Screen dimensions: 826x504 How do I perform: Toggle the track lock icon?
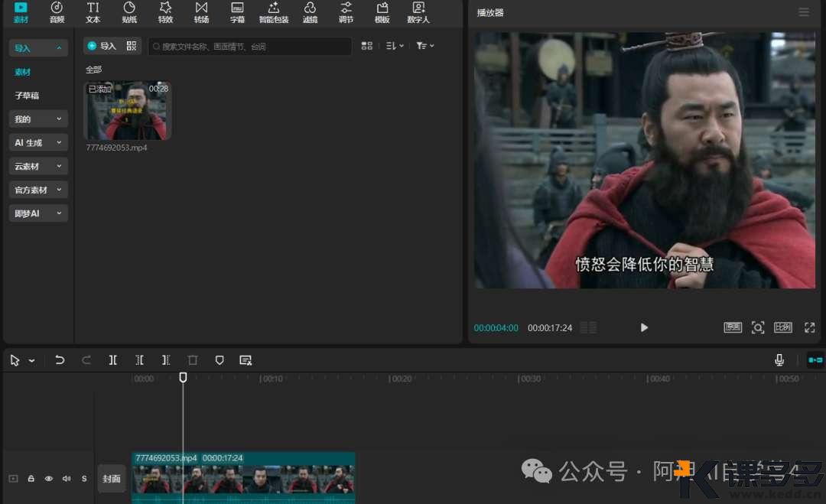tap(31, 479)
